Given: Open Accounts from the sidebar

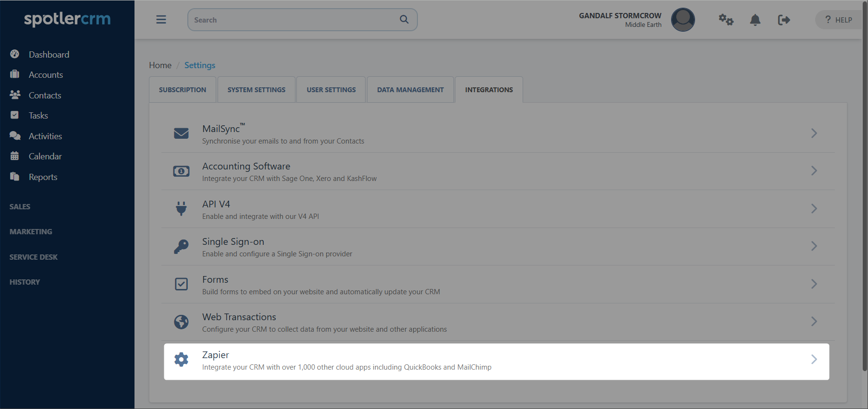Looking at the screenshot, I should (x=46, y=74).
